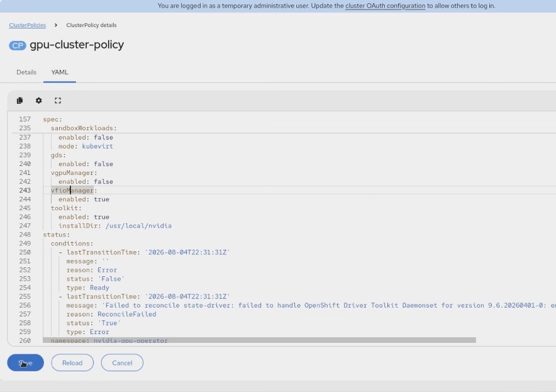Go back to ClusterPolicies breadcrumb
556x392 pixels.
(x=27, y=25)
